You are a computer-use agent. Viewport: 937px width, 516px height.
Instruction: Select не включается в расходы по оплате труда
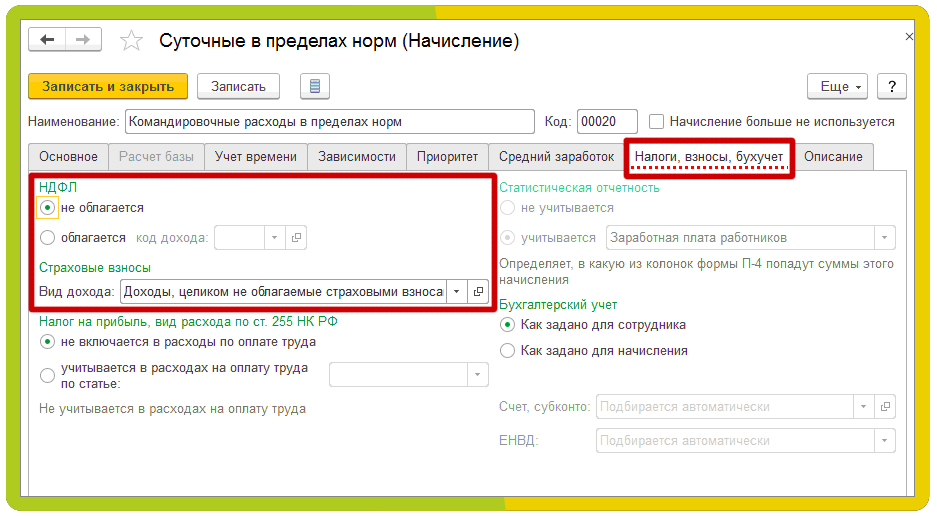(47, 342)
